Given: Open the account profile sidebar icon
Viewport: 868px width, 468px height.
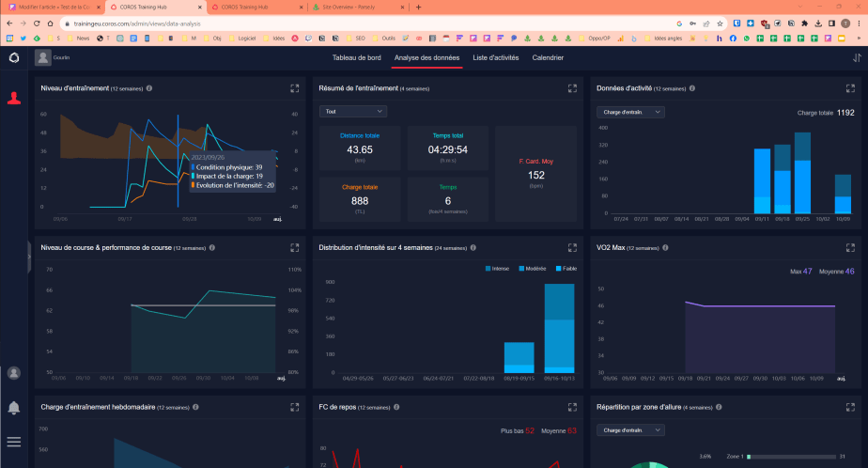Looking at the screenshot, I should pos(14,373).
